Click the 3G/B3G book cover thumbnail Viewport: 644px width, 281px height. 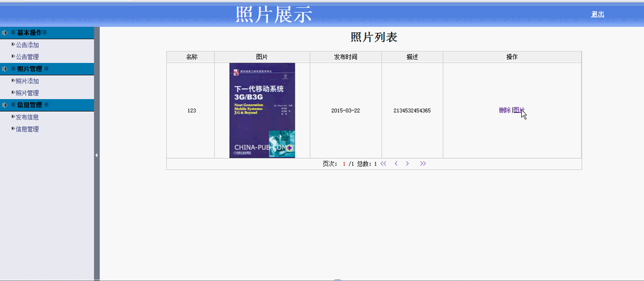coord(262,110)
